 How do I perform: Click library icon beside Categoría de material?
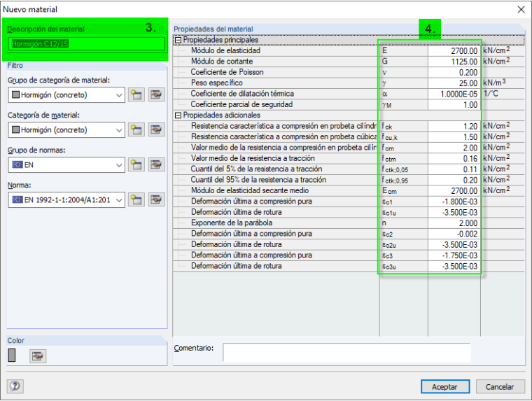156,129
